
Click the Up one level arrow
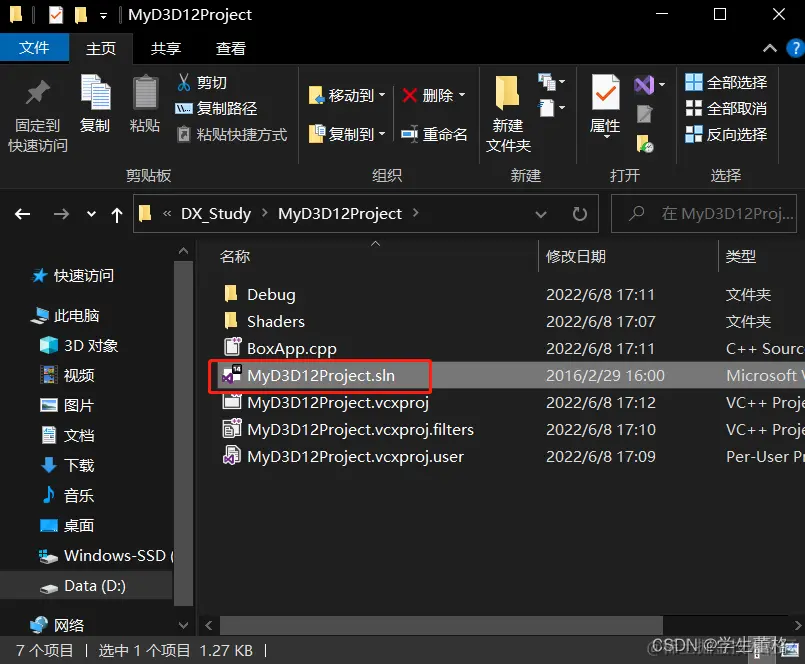click(x=117, y=214)
